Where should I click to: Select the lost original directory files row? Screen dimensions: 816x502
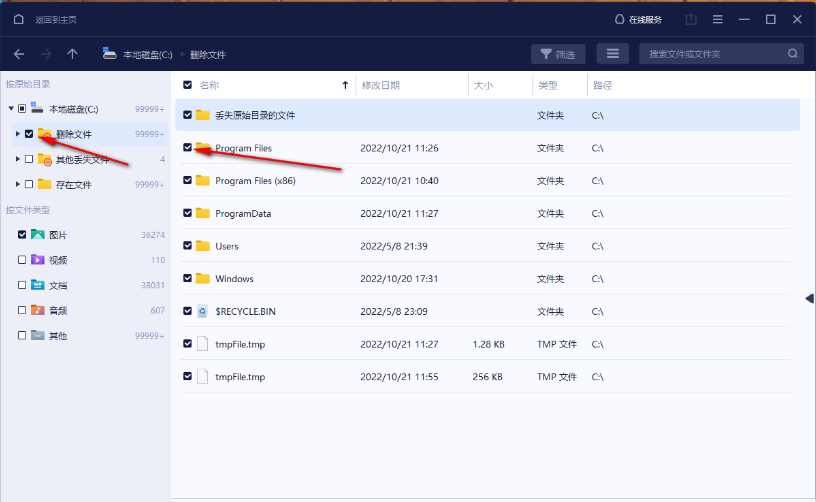pos(487,115)
